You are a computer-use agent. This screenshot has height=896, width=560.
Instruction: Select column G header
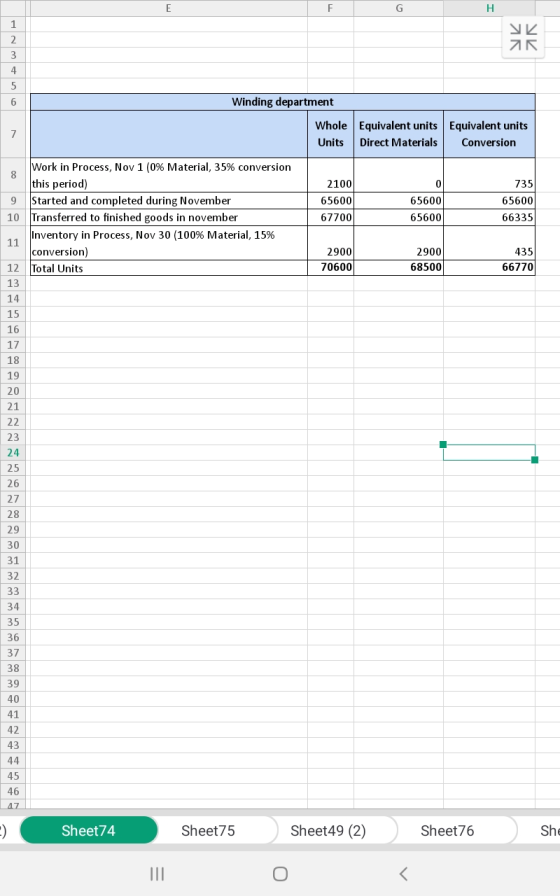(399, 8)
